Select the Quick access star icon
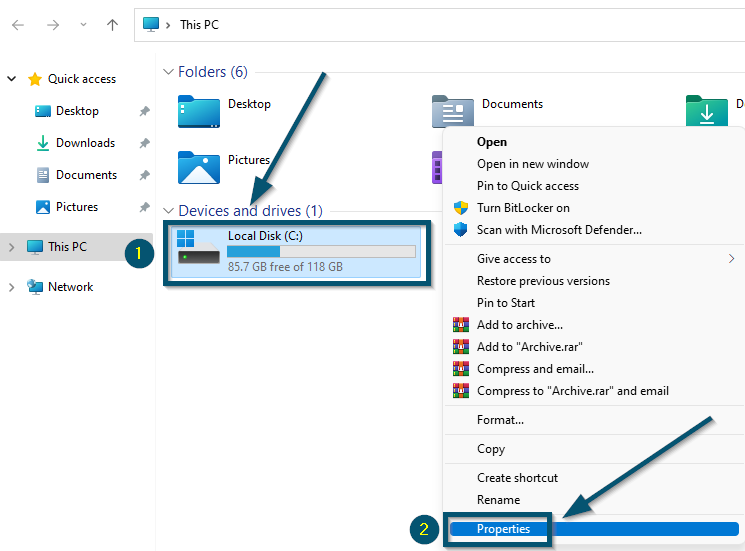Screen dimensions: 745x551 coord(35,79)
